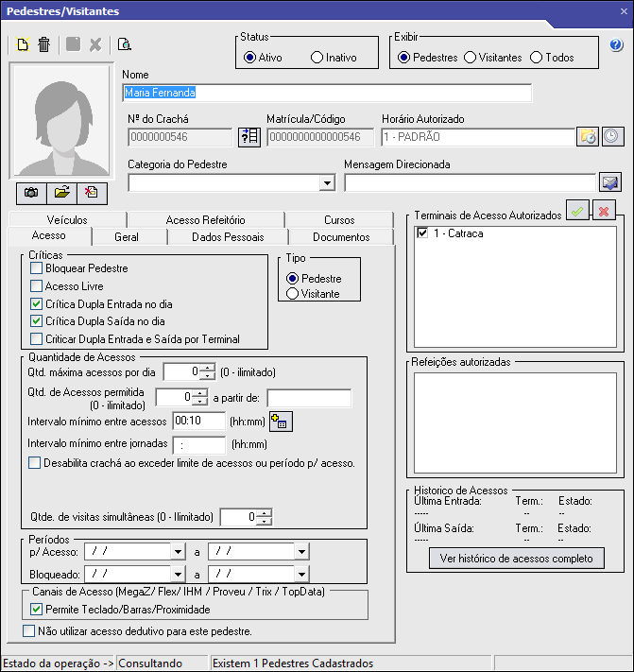Select Visitantes in the Exibir group
Image resolution: width=634 pixels, height=672 pixels.
[x=470, y=58]
